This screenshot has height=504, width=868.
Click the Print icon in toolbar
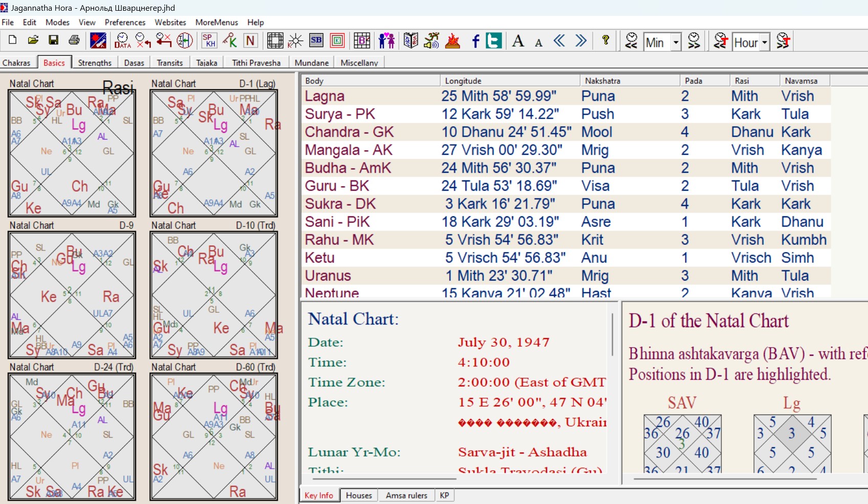[74, 40]
